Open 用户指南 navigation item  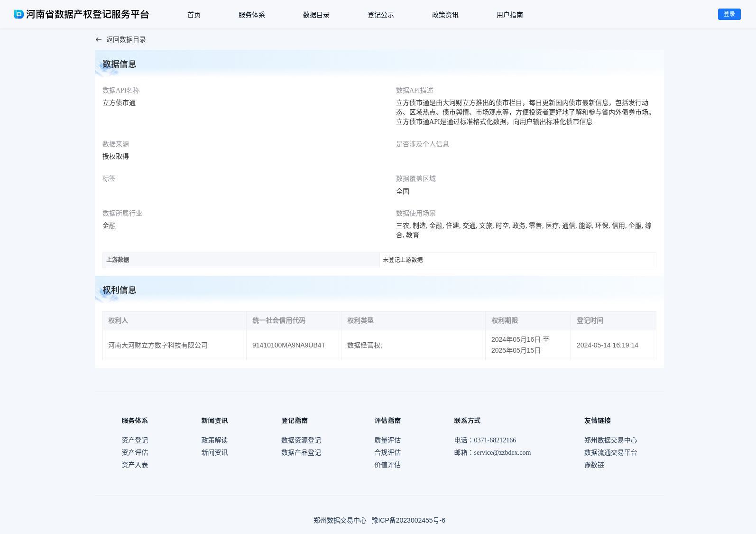point(510,15)
